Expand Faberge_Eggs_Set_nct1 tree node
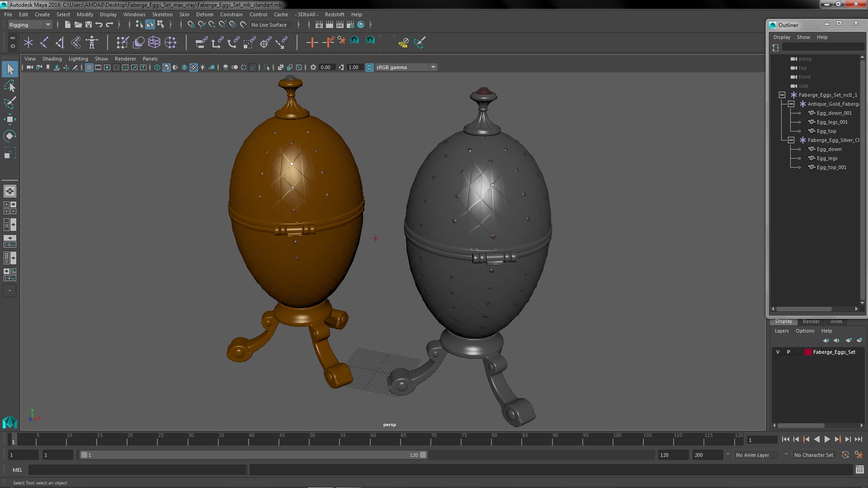868x488 pixels. [781, 94]
